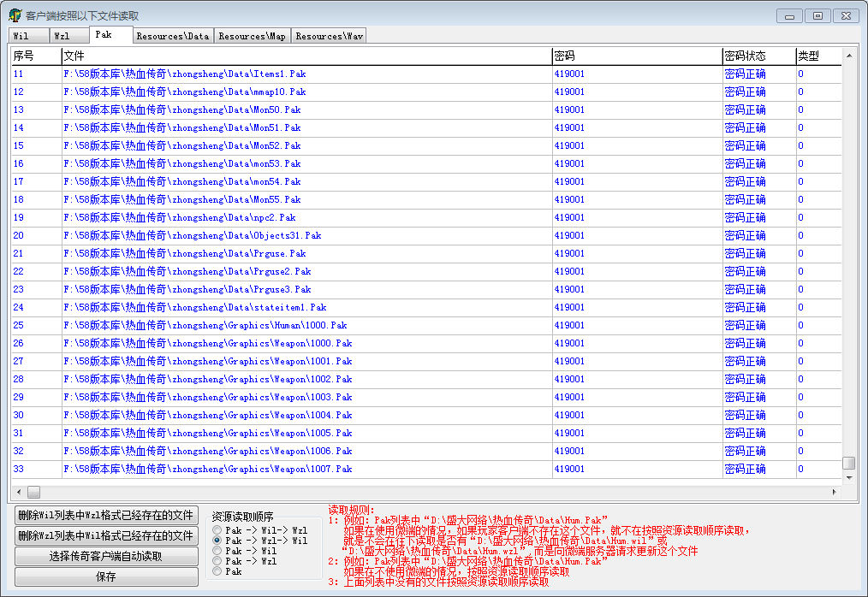Select the npc2.Pak file row
The height and width of the screenshot is (597, 868).
426,217
